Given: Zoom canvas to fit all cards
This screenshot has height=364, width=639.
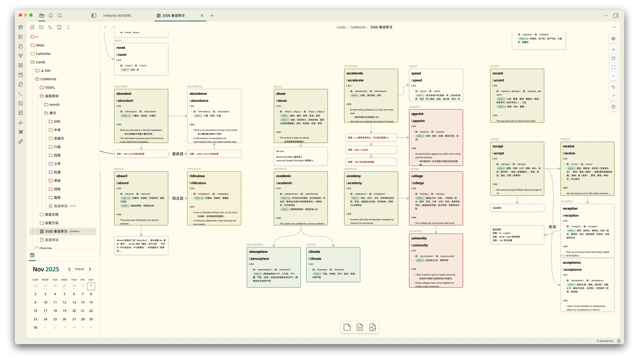Looking at the screenshot, I should (613, 67).
